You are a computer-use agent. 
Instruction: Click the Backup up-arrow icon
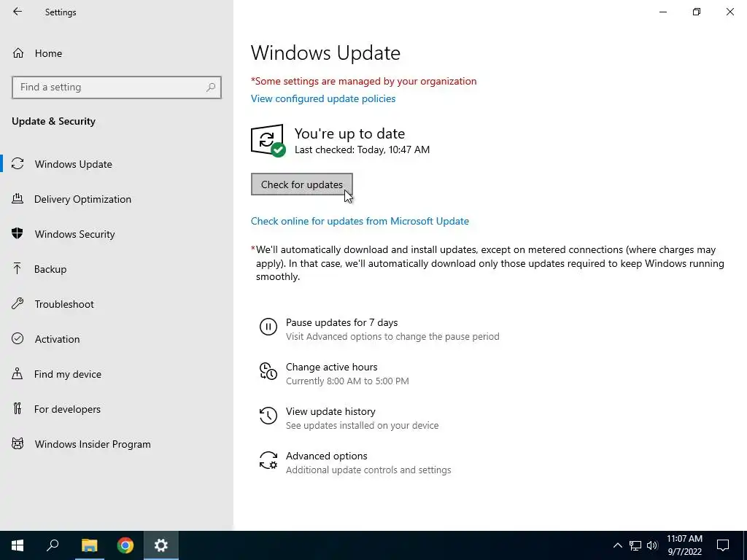point(18,268)
